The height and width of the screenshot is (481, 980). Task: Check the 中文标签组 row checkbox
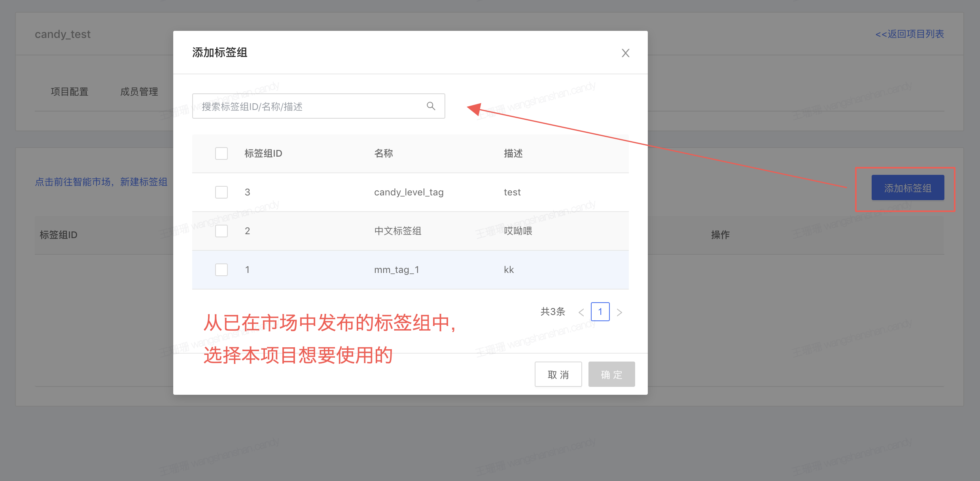pos(221,231)
